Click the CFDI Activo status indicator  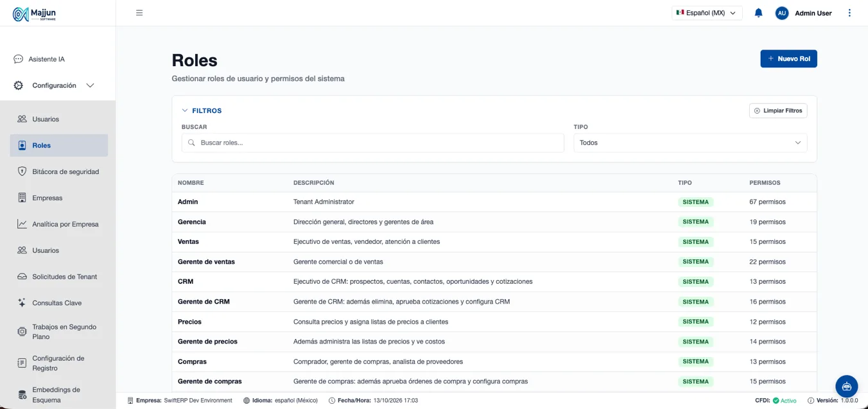(776, 401)
